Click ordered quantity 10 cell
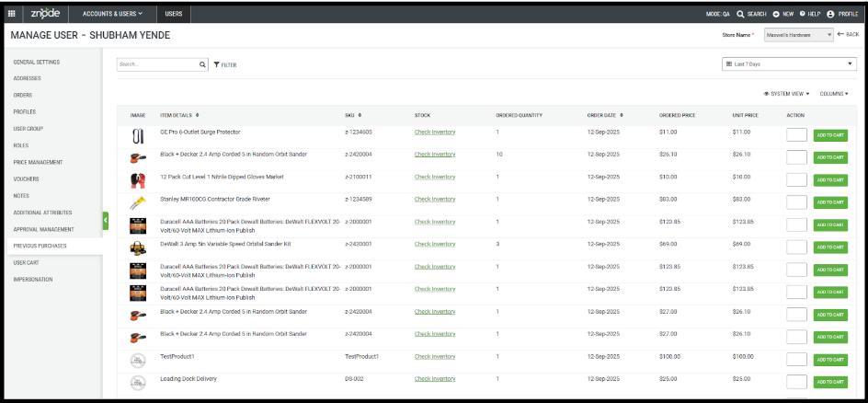Screen dimensions: 868x403 coord(499,155)
